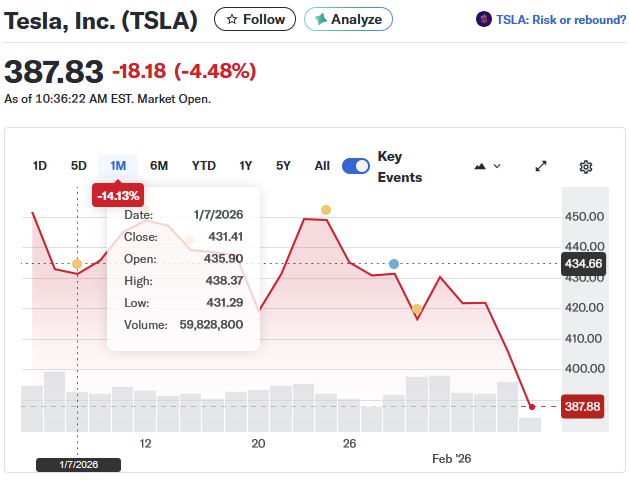Click the yellow event marker near 420.00
The width and height of the screenshot is (629, 480).
pos(417,309)
